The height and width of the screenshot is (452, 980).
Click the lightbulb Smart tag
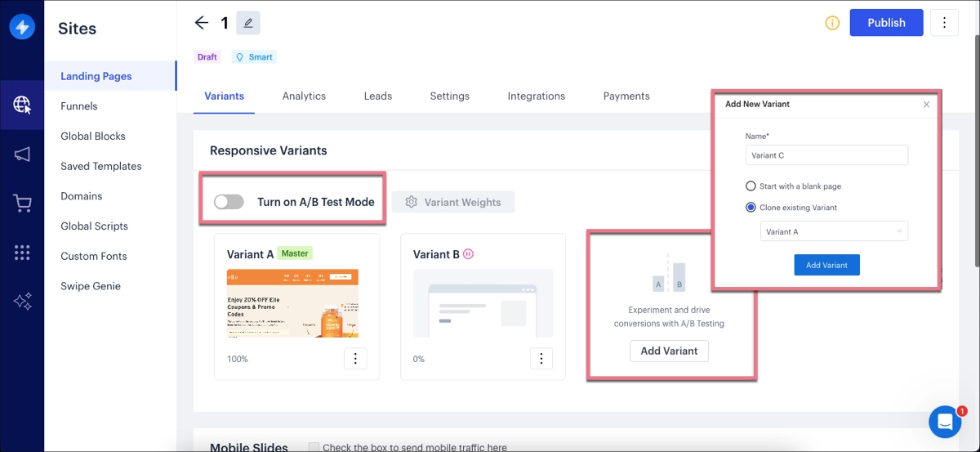coord(253,57)
